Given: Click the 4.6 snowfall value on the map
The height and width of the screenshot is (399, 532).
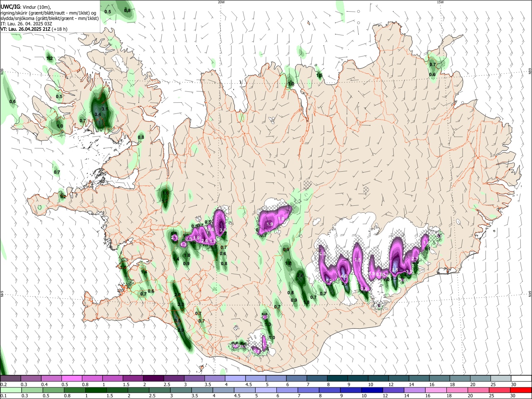Looking at the screenshot, I should [344, 276].
